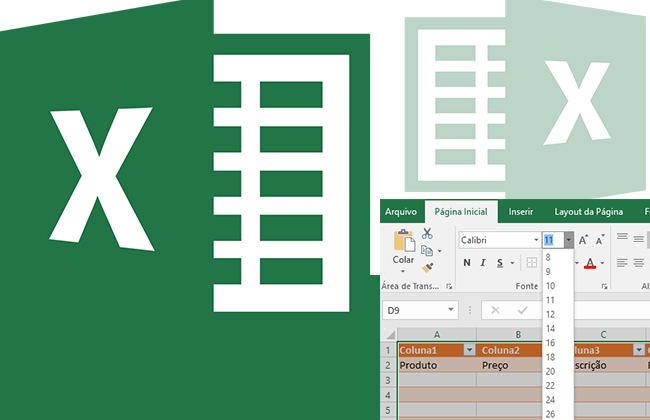Set font size to 20

pos(558,371)
